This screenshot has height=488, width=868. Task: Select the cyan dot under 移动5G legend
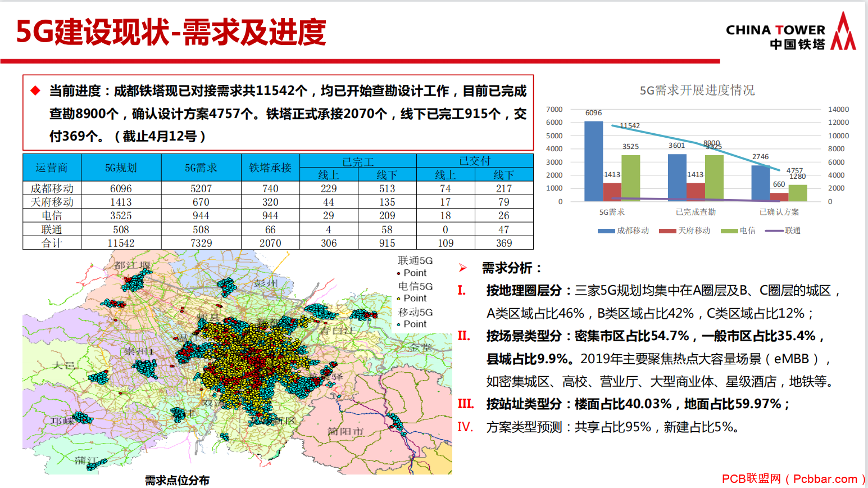[x=398, y=324]
